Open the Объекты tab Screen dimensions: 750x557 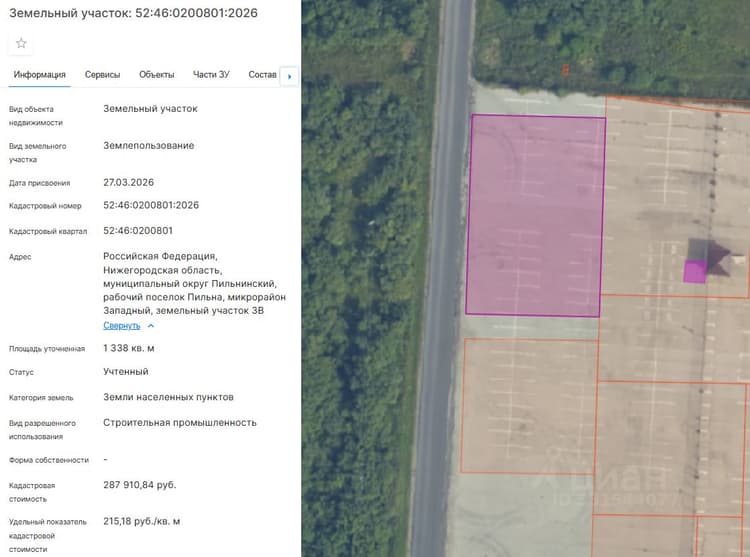point(156,75)
